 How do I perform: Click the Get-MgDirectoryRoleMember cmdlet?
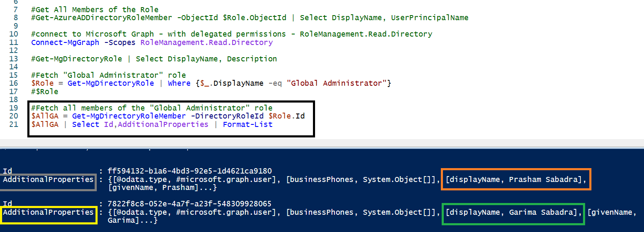[x=129, y=116]
